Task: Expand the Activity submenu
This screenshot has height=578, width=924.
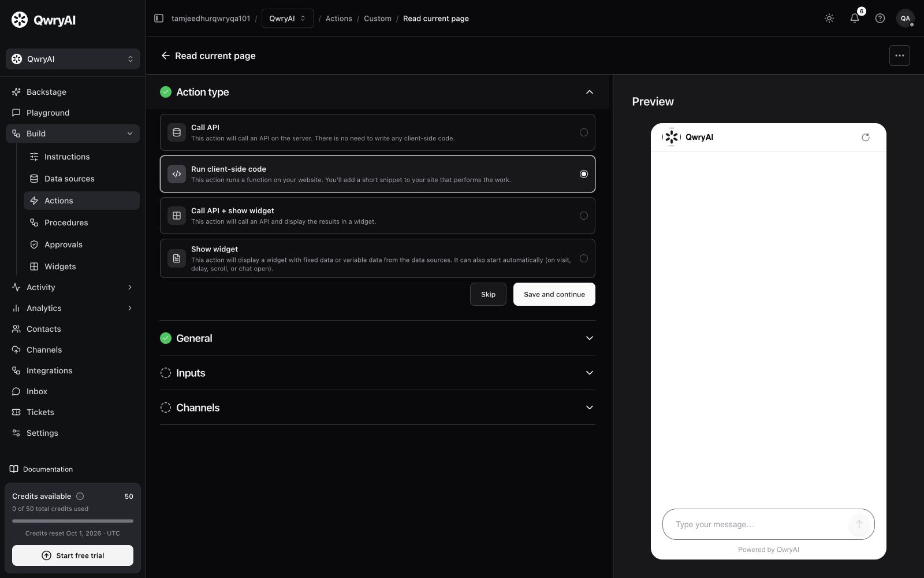Action: pos(73,287)
